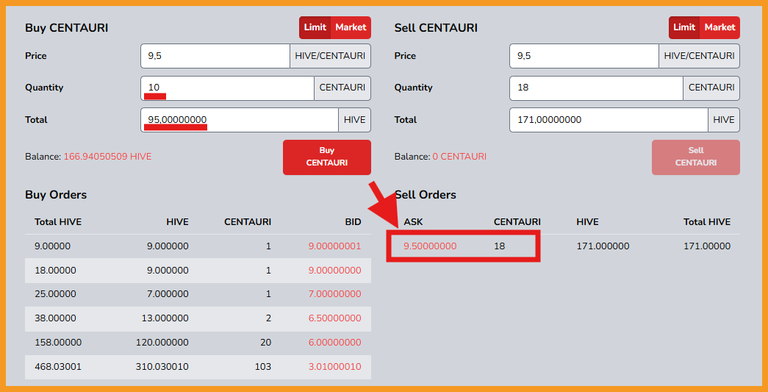Click the Buy CENTAURI price input field

click(x=215, y=56)
